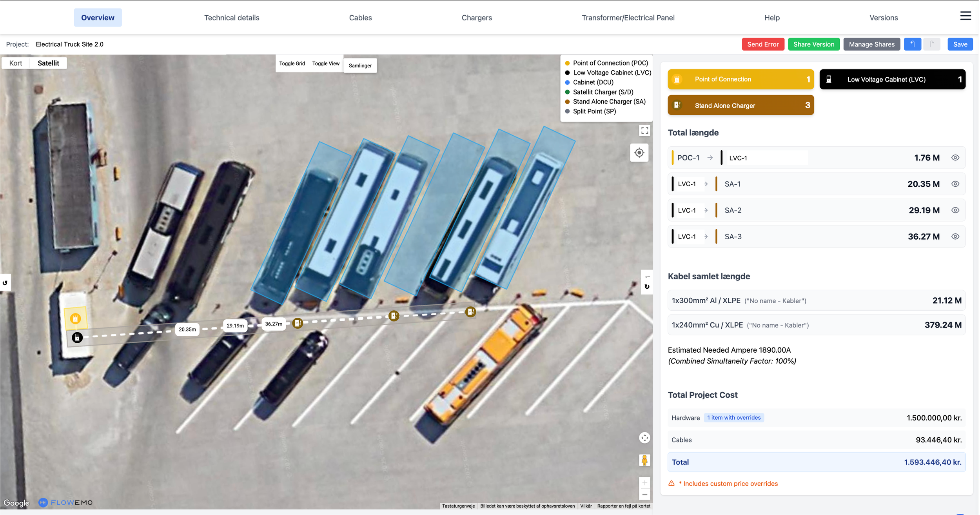The image size is (980, 515).
Task: Switch to the Cables tab
Action: point(360,18)
